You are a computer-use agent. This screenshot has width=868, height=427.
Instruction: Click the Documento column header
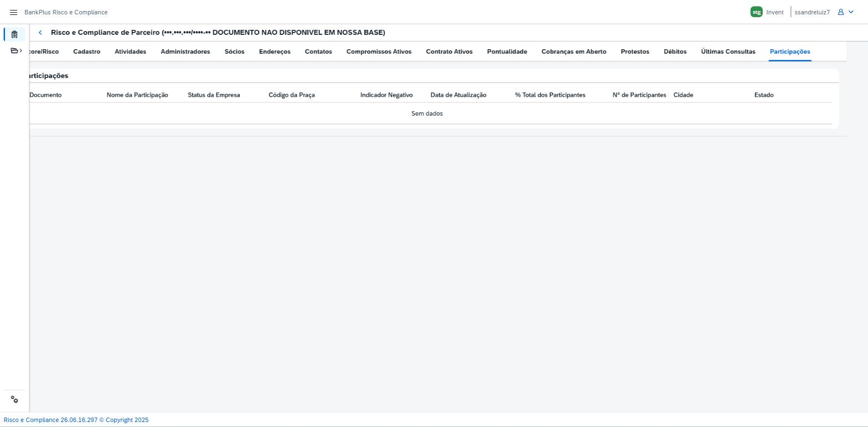point(45,95)
